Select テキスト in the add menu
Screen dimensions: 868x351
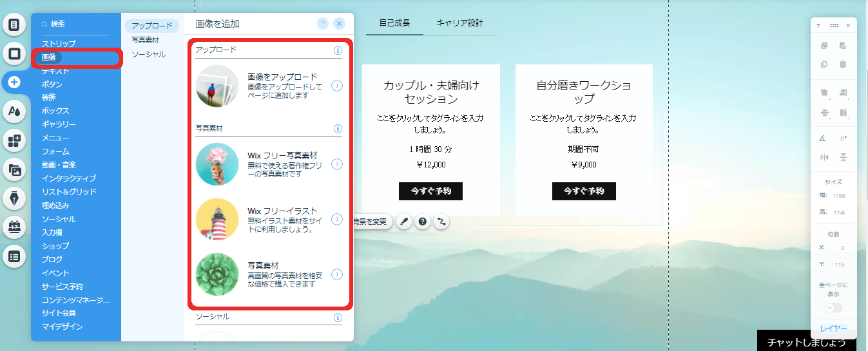pyautogui.click(x=55, y=71)
